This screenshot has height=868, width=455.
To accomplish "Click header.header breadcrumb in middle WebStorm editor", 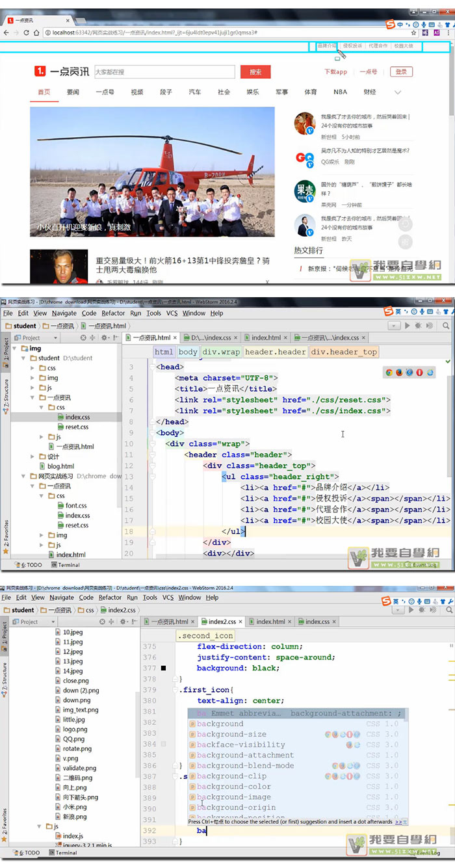I will (275, 352).
